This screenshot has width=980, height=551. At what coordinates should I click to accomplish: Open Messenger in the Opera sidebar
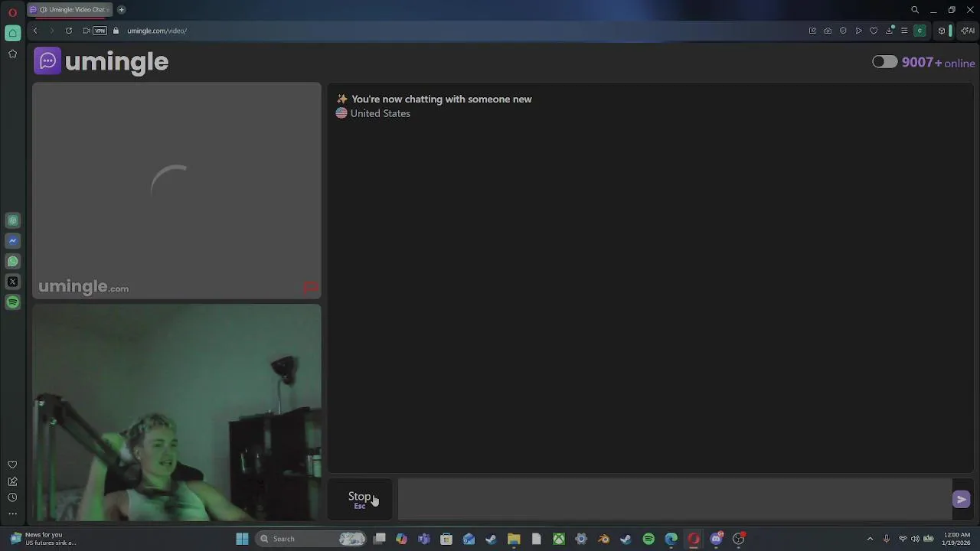pos(12,240)
